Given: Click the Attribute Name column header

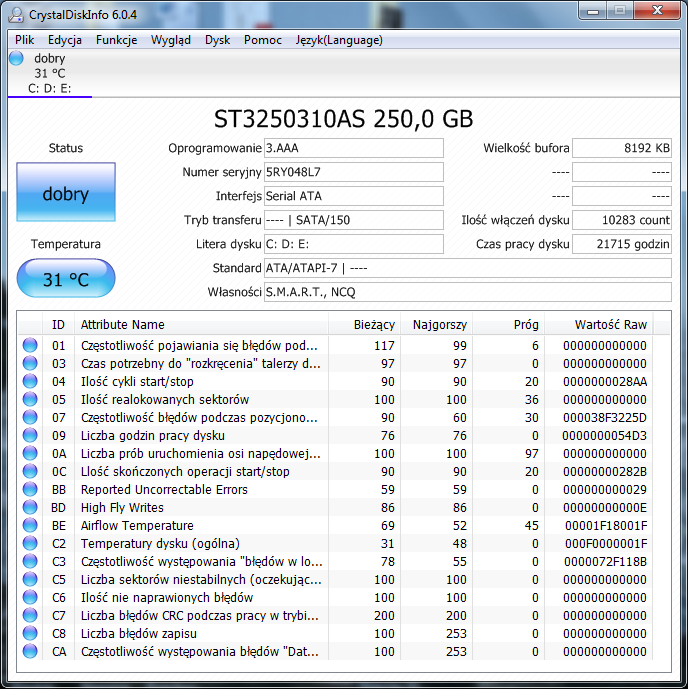Looking at the screenshot, I should [201, 325].
